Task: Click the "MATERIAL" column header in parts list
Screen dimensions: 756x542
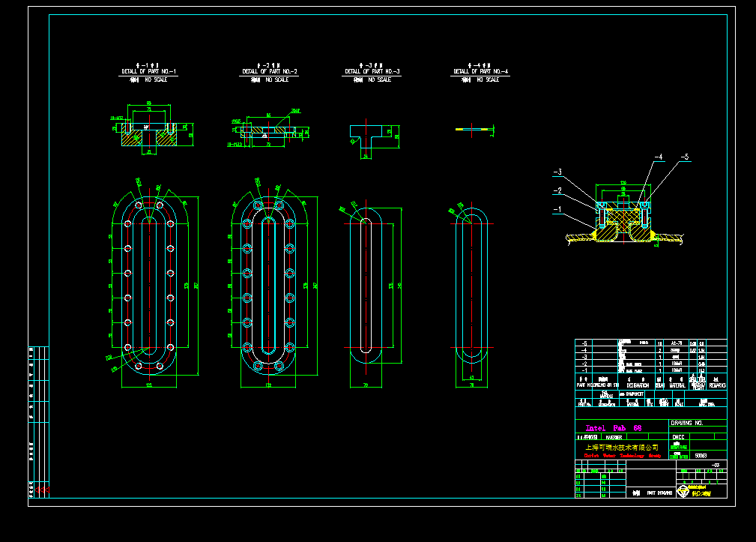Action: [677, 385]
